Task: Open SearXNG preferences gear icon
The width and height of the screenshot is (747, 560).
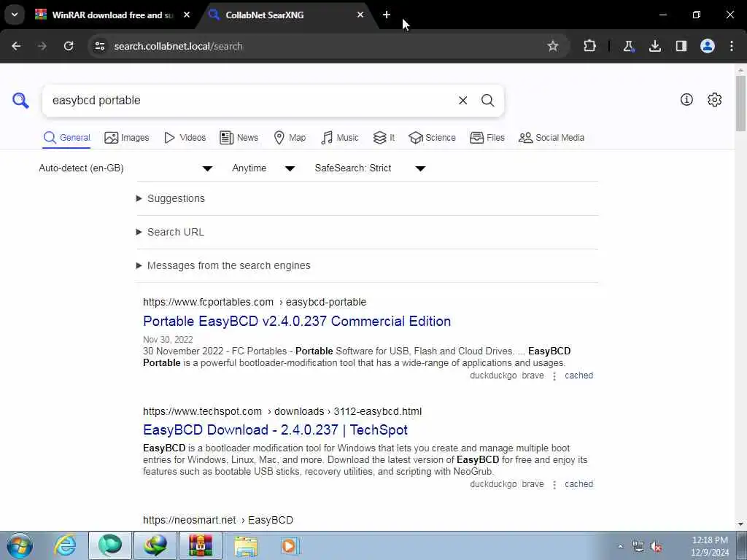Action: (714, 99)
